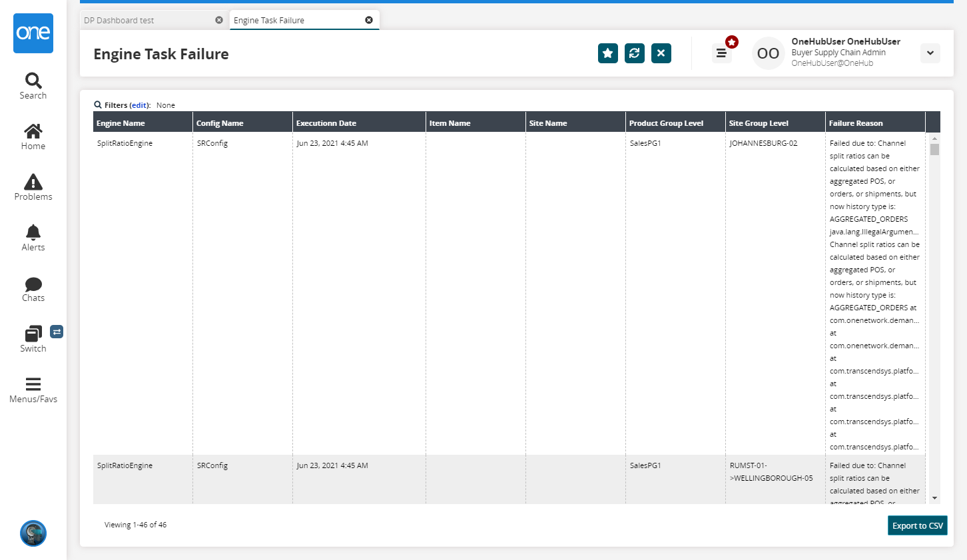The image size is (967, 560).
Task: Sort by Execution Date column header
Action: coord(326,123)
